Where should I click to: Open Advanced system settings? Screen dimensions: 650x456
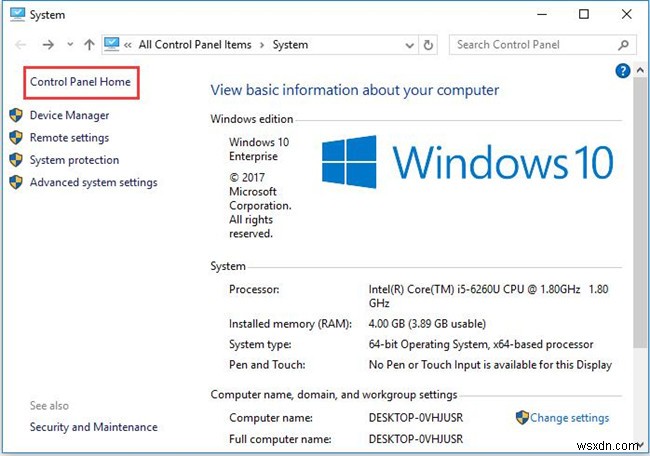(x=94, y=182)
